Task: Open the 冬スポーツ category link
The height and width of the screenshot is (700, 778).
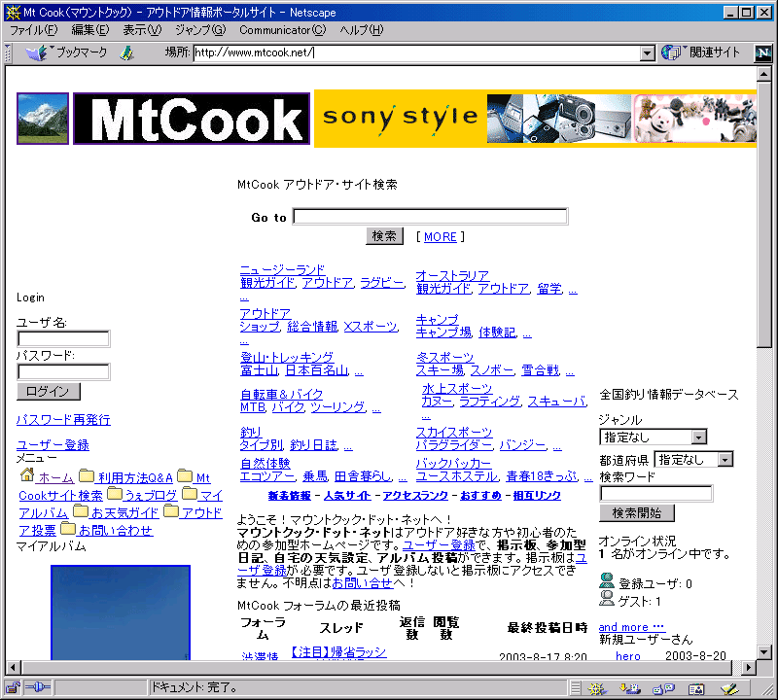Action: coord(445,357)
